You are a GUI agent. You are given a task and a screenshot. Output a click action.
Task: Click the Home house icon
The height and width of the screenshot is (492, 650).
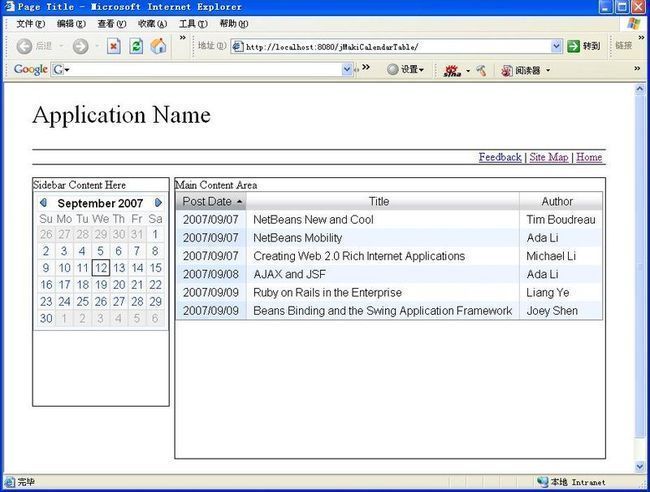pos(158,46)
